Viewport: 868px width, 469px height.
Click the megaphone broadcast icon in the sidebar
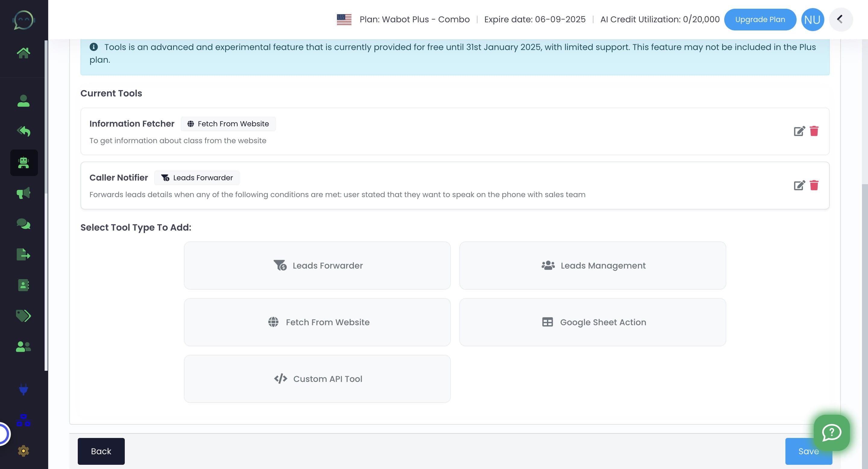23,193
